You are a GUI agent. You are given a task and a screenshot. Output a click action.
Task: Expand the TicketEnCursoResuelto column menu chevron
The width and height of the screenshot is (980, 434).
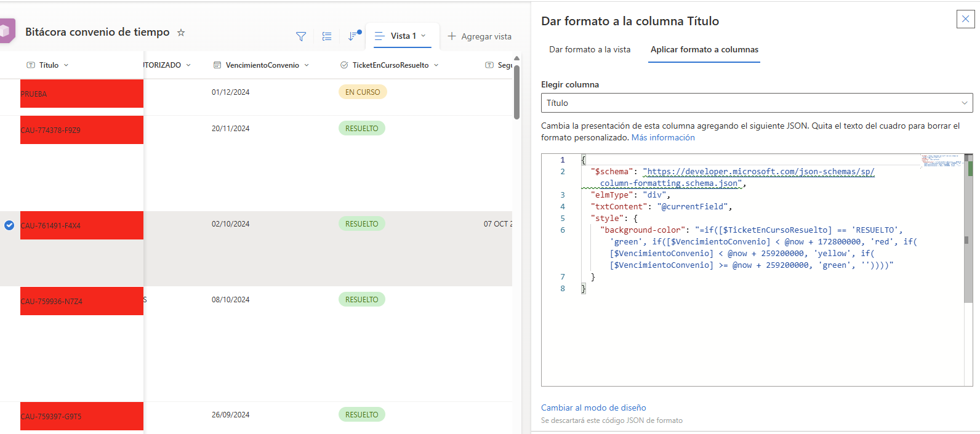436,65
